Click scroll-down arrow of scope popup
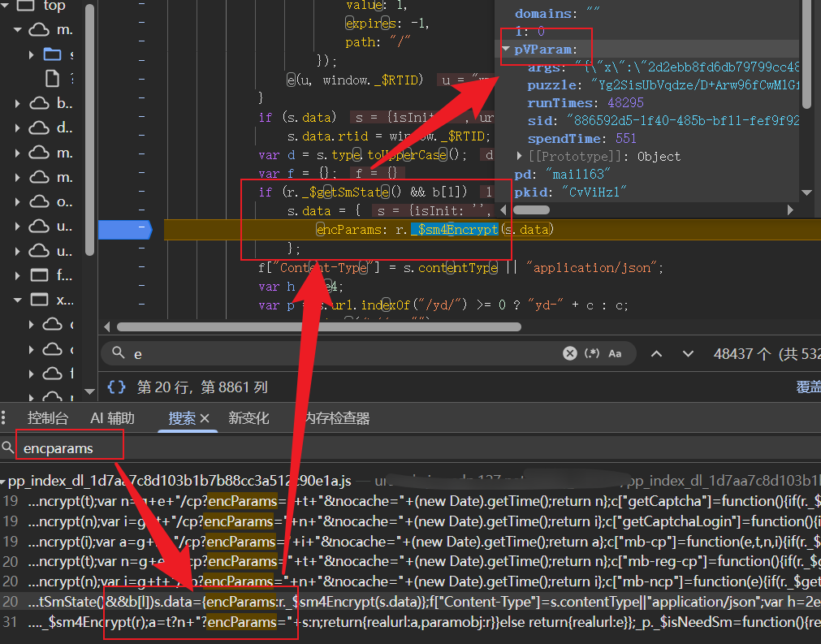The image size is (821, 644). [807, 192]
